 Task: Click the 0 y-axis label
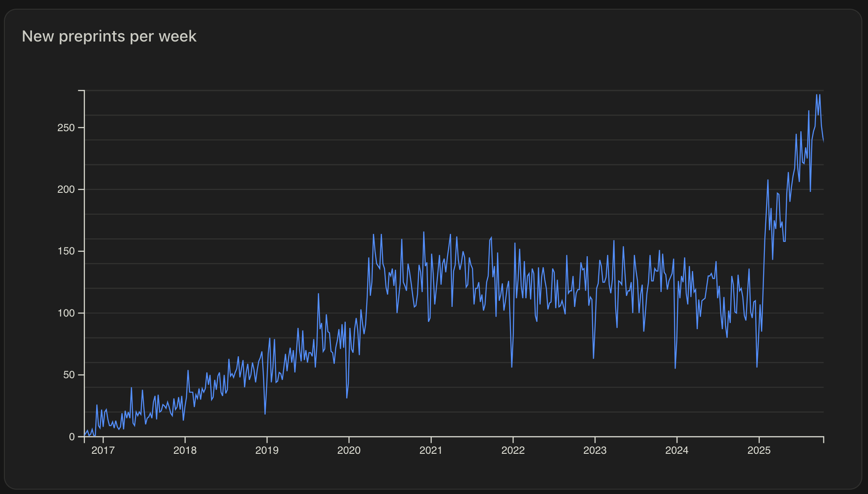tap(72, 437)
